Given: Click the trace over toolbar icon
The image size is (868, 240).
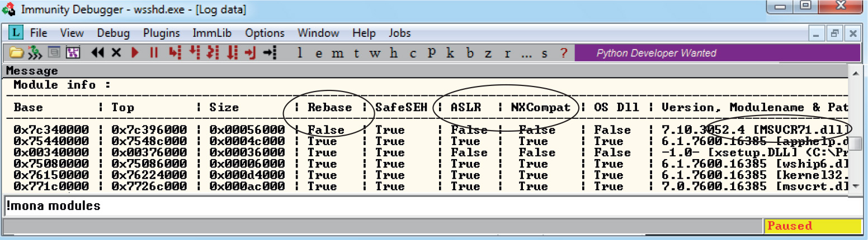Looking at the screenshot, I should 232,53.
